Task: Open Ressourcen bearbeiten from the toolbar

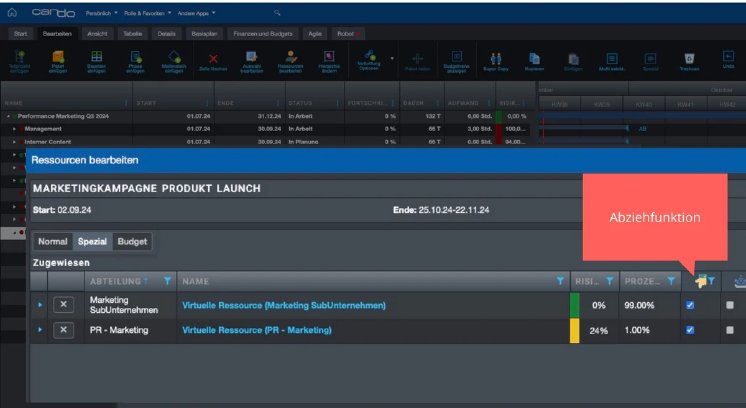Action: [x=290, y=62]
